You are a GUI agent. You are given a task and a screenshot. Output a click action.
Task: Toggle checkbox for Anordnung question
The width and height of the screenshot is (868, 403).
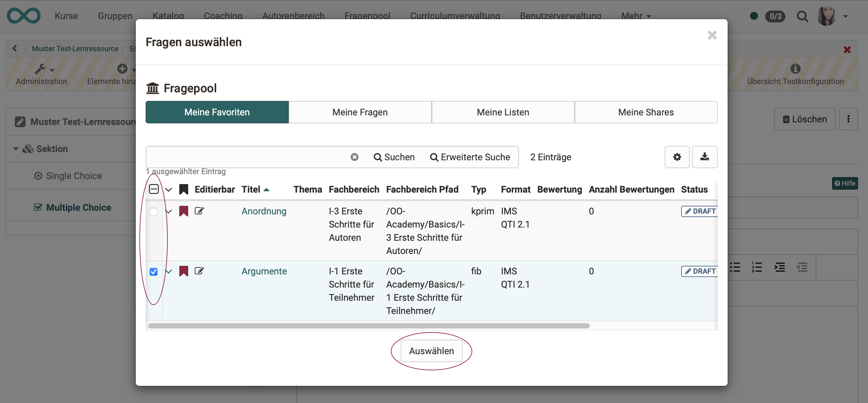coord(153,211)
